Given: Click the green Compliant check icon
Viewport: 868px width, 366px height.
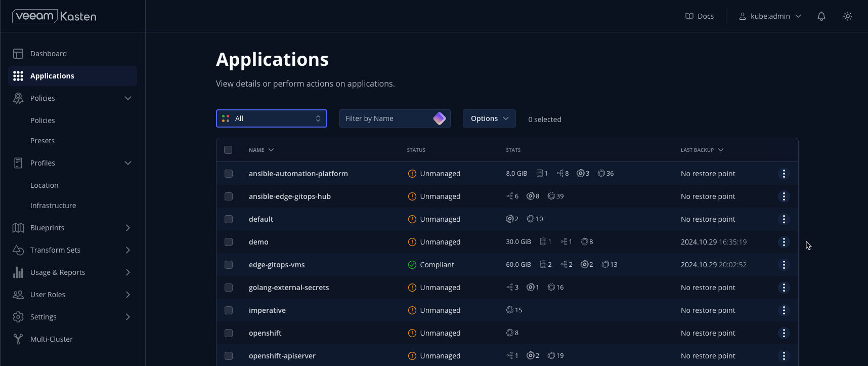Looking at the screenshot, I should click(x=412, y=265).
